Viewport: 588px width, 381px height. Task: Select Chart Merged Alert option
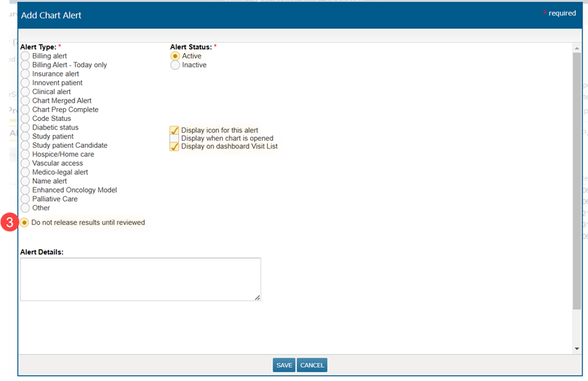[26, 101]
